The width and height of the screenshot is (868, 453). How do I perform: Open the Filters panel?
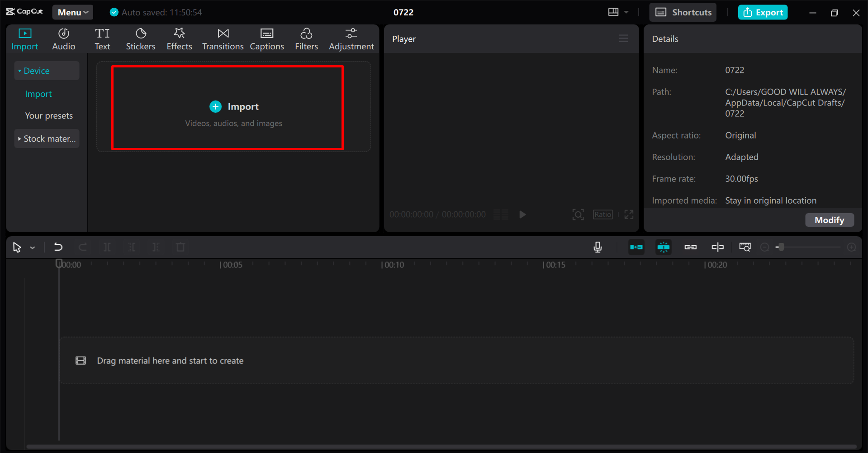click(306, 38)
